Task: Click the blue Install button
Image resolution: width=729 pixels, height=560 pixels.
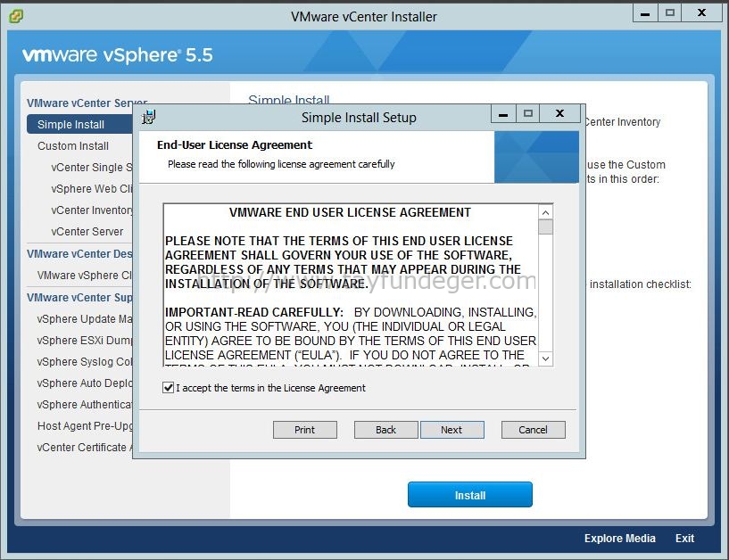Action: pos(470,495)
